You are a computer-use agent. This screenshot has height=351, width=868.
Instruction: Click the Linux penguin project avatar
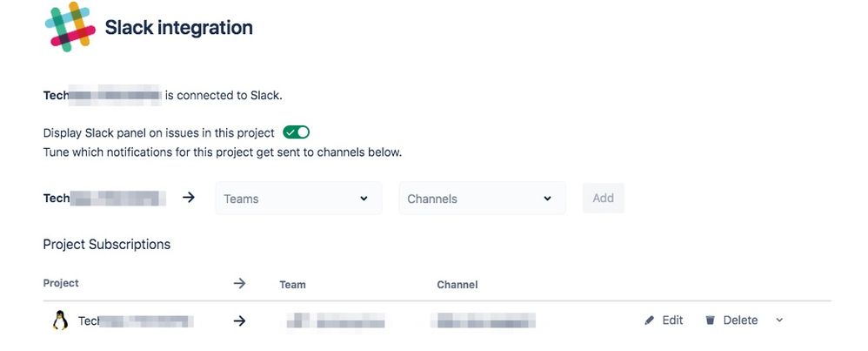tap(60, 321)
